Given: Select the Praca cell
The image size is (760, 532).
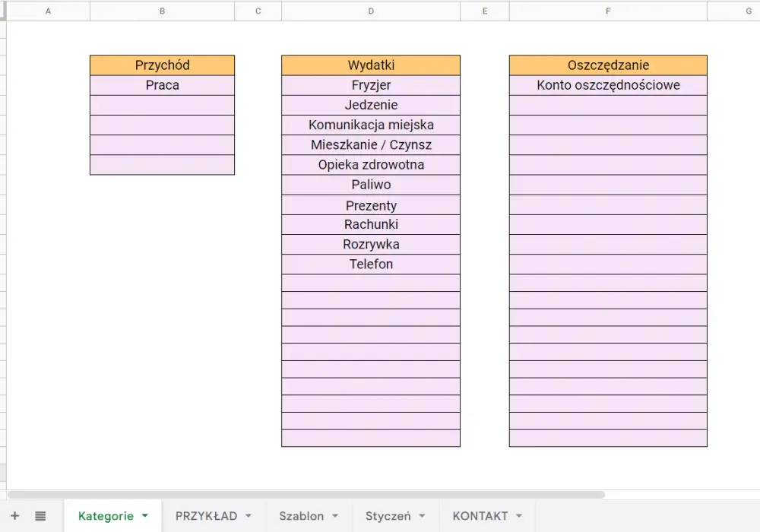Looking at the screenshot, I should click(163, 85).
